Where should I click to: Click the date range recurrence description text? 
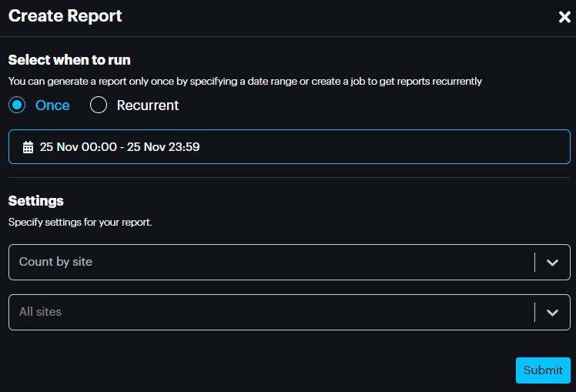tap(245, 81)
